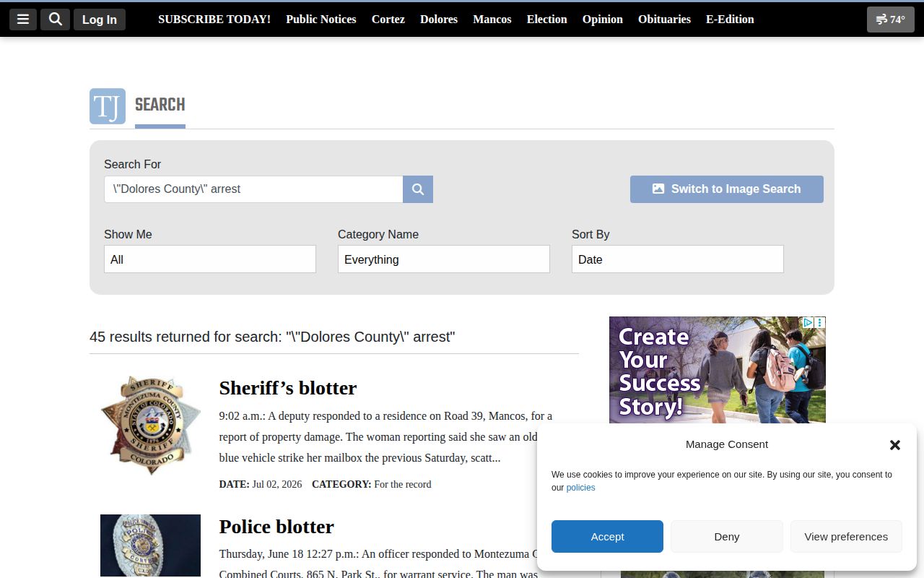This screenshot has width=924, height=578.
Task: Click the TJ logo icon
Action: (108, 106)
